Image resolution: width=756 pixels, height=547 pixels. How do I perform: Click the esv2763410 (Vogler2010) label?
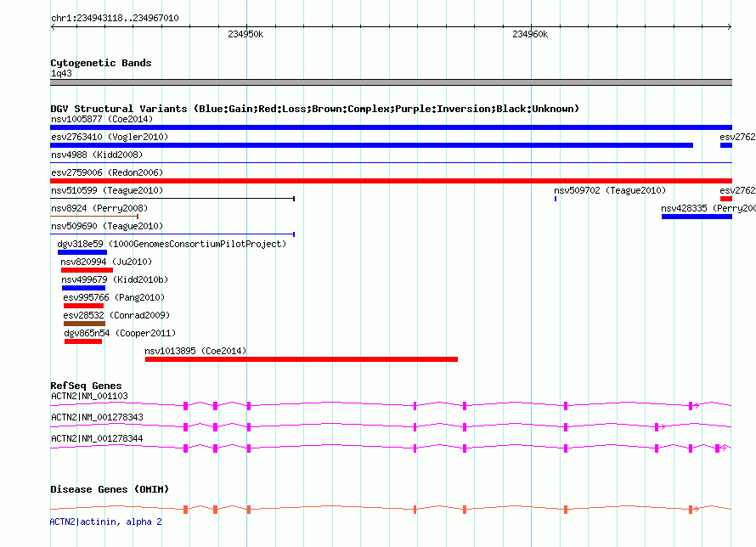110,137
